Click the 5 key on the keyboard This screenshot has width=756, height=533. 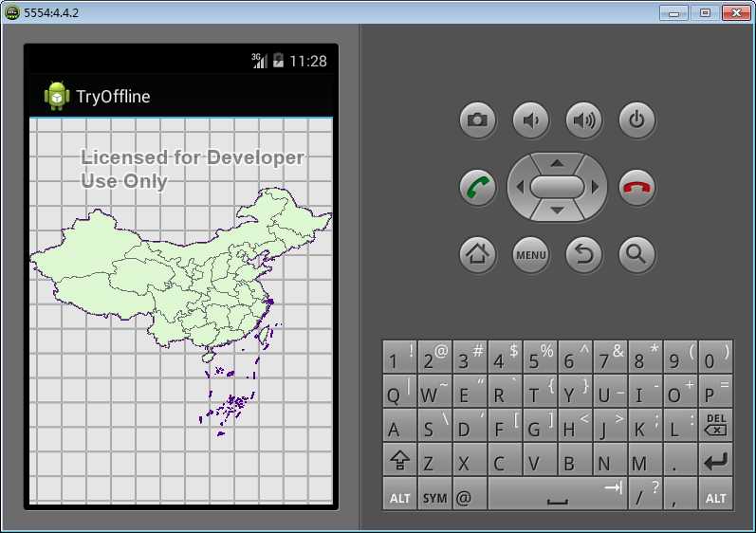(x=540, y=358)
